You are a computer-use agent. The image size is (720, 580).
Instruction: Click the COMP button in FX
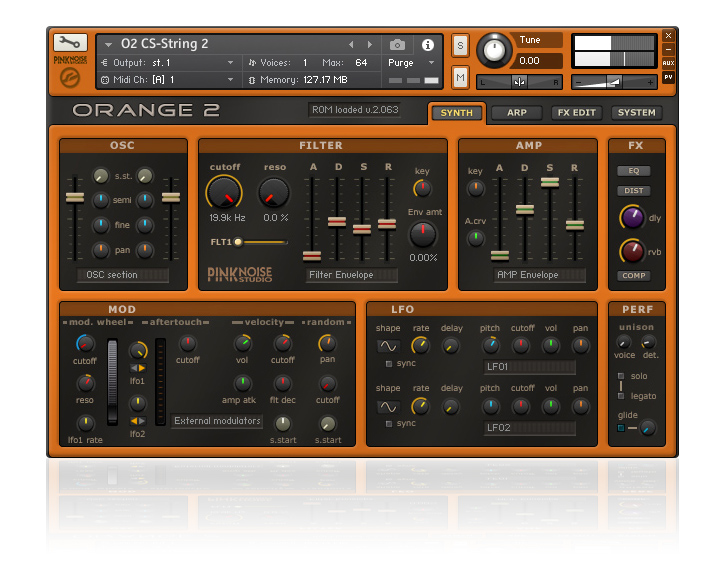(x=633, y=276)
